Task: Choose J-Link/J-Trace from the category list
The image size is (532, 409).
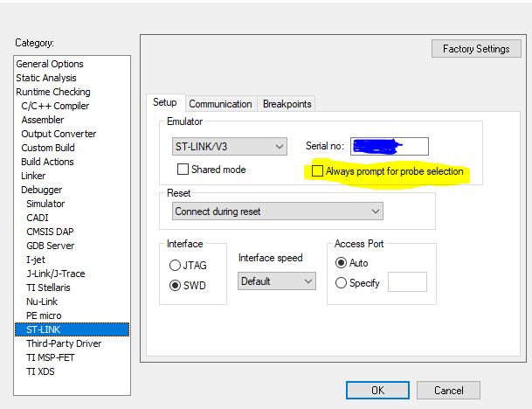Action: [x=56, y=274]
